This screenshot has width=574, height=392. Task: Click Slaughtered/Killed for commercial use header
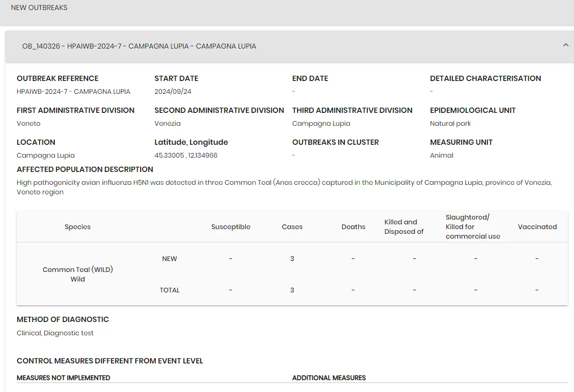point(473,227)
